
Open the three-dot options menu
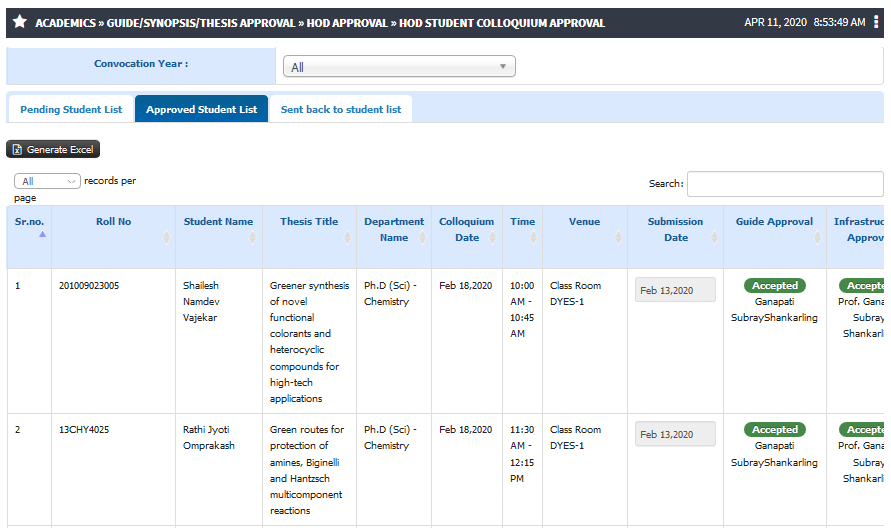point(876,22)
